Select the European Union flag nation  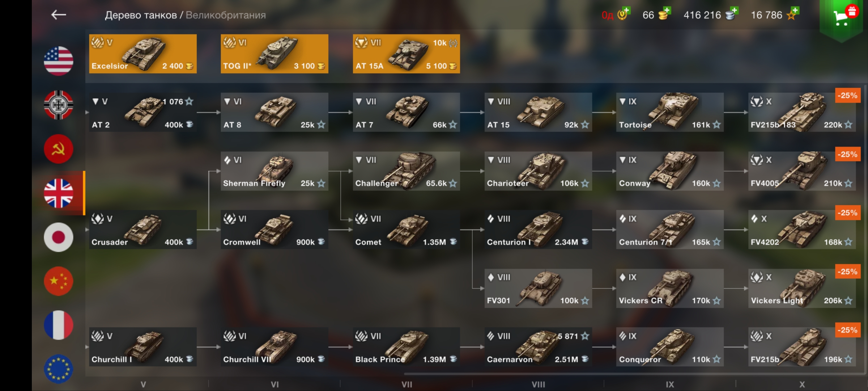59,369
